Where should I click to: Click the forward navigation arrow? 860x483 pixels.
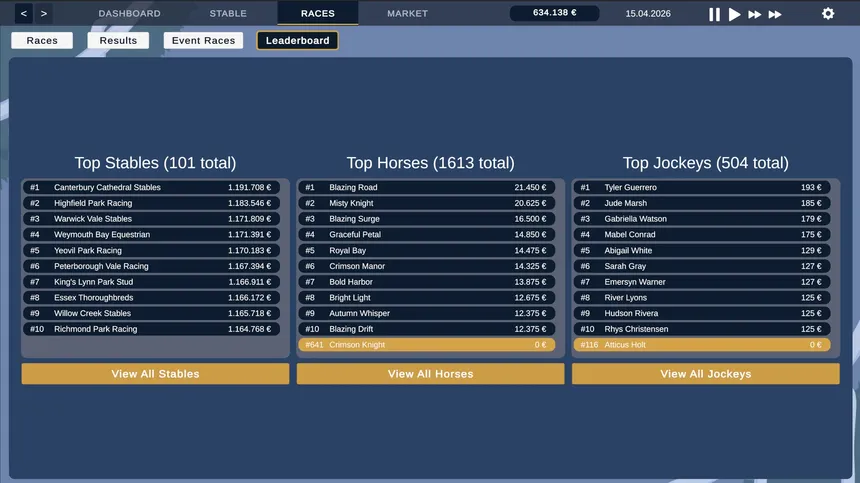(x=44, y=13)
